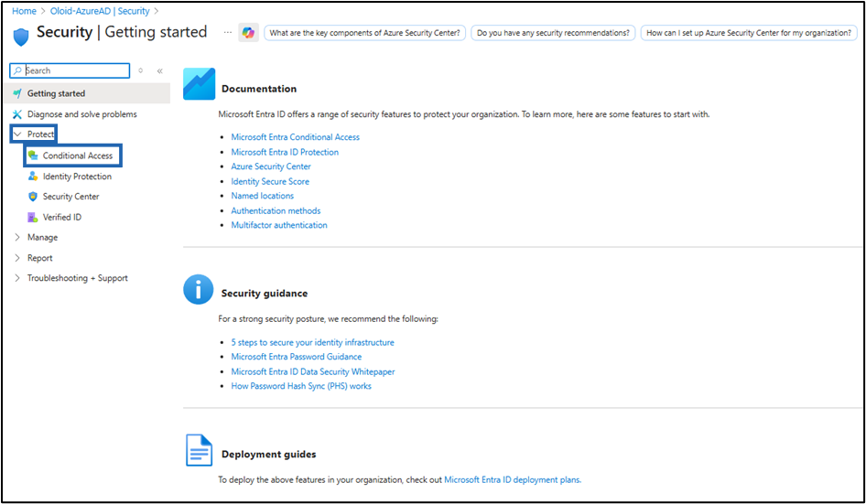
Task: Click the sort toggle icon next to search
Action: point(141,70)
